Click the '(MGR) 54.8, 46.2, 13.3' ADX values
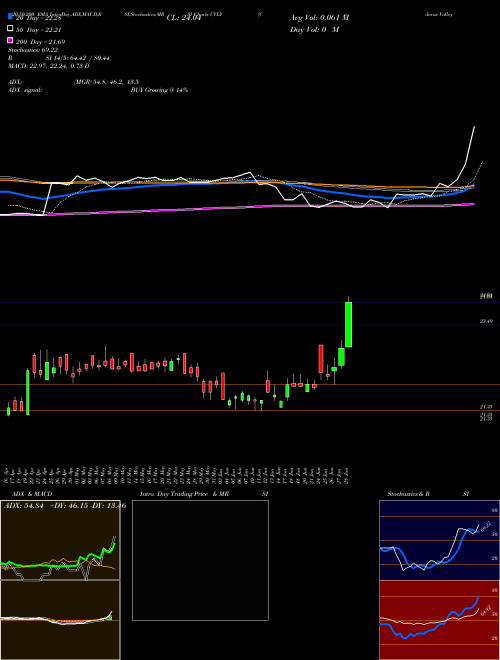500x660 pixels. [106, 82]
